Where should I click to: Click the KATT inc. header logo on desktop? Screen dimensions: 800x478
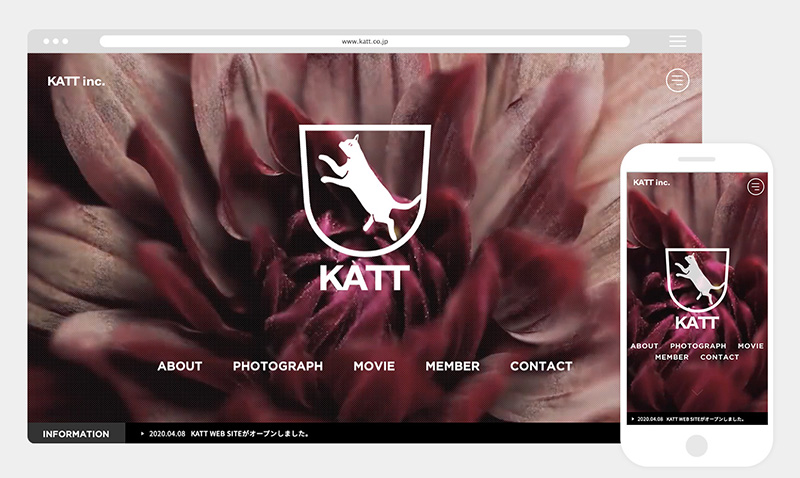[76, 81]
